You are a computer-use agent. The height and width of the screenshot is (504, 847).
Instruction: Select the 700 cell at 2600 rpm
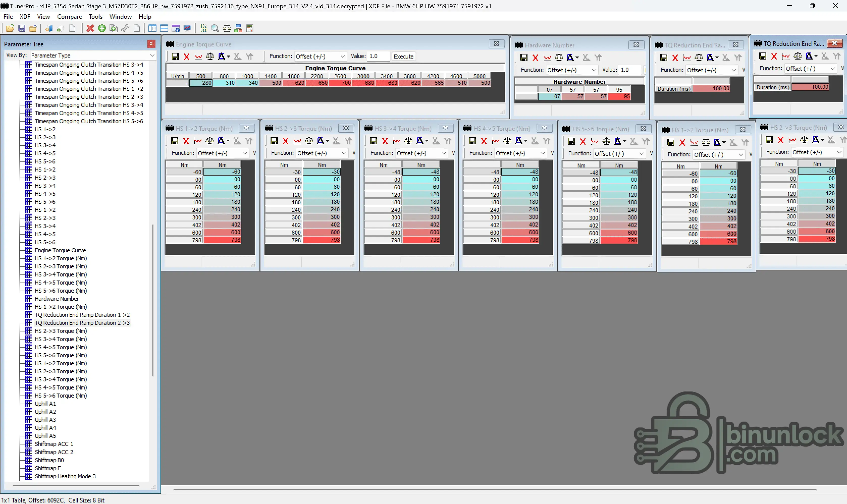tap(340, 83)
